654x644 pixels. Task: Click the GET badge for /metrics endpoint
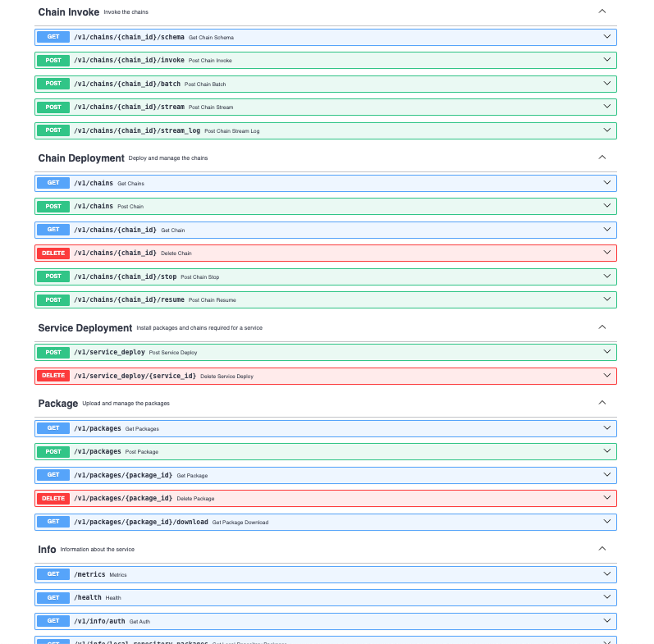[x=53, y=574]
